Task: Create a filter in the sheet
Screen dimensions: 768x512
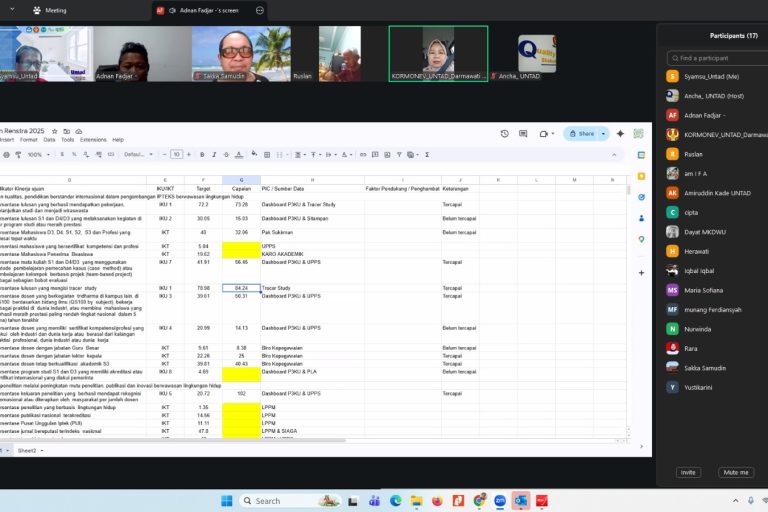Action: click(399, 155)
